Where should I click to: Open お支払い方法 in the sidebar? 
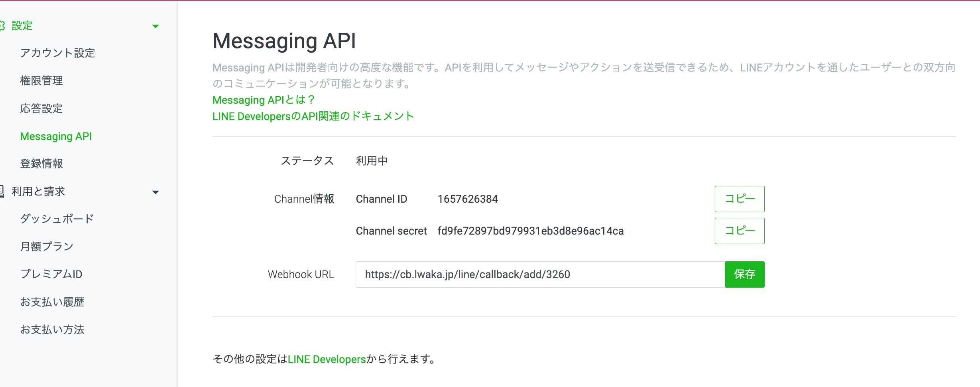52,330
